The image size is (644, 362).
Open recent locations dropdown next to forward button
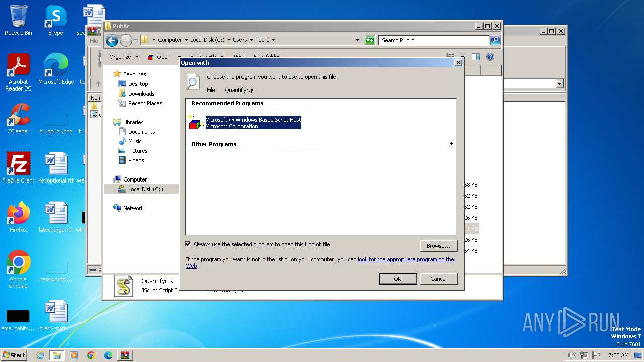pos(135,40)
